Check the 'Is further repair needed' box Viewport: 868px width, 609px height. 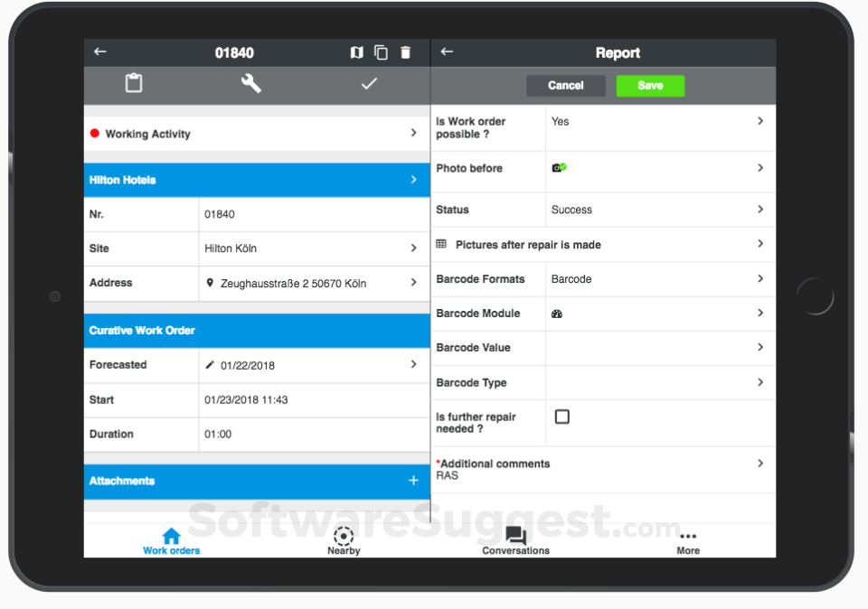click(561, 417)
